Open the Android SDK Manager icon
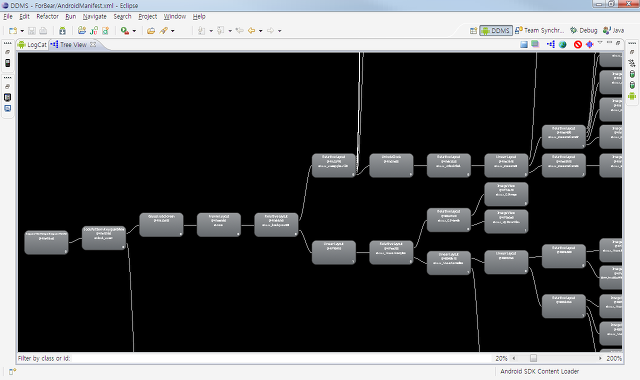 [x=62, y=31]
